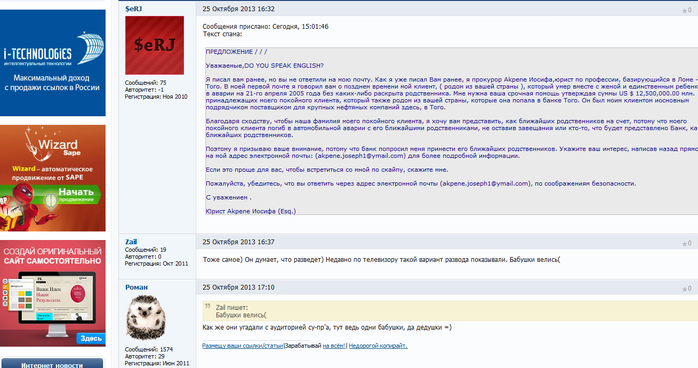Open the i-Technologies banner ad
The height and width of the screenshot is (368, 698).
click(53, 63)
